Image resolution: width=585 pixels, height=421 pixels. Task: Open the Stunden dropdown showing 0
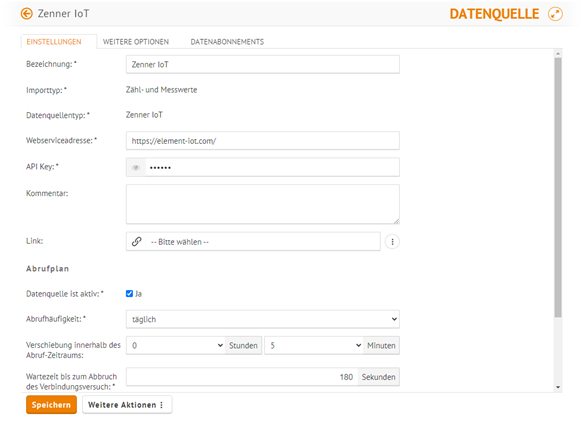[x=176, y=346]
